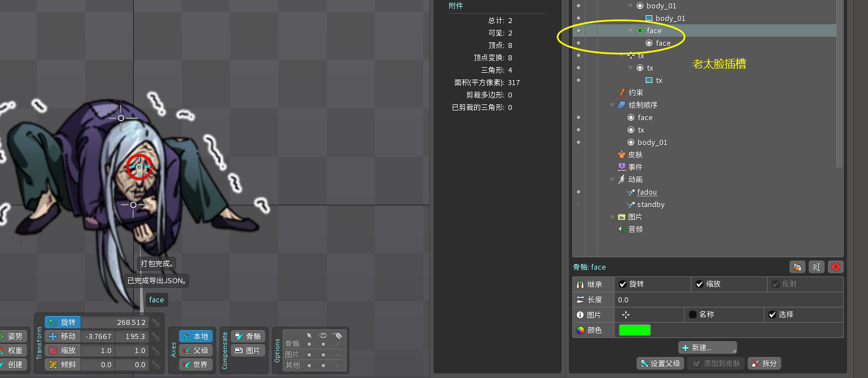Image resolution: width=868 pixels, height=378 pixels.
Task: Delete the face bone with red X
Action: [x=836, y=267]
